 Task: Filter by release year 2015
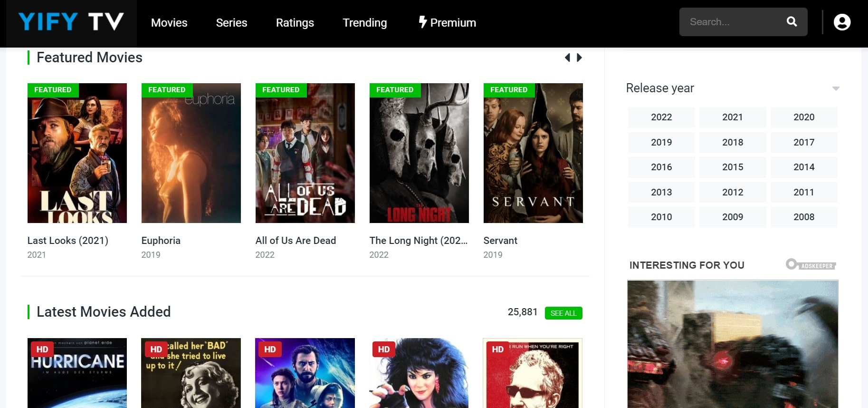coord(733,167)
